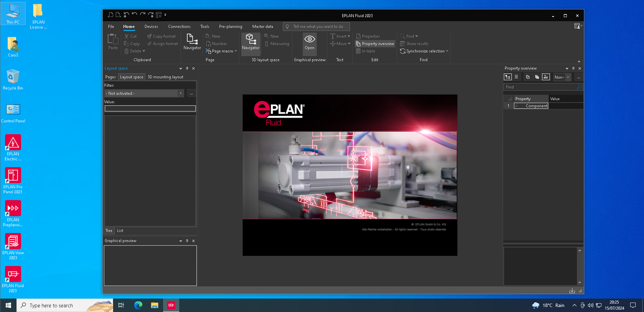Switch Property overview to list view

(x=516, y=77)
